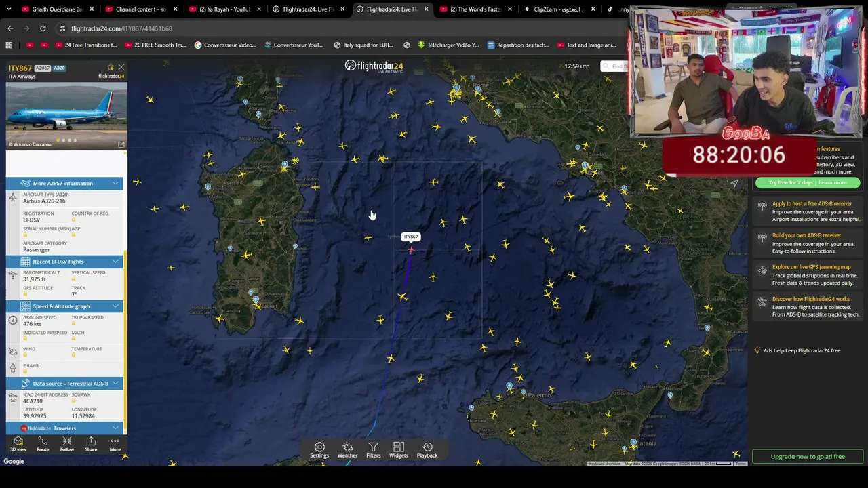Click Try free for 7 days button
This screenshot has height=488, width=868.
click(808, 182)
